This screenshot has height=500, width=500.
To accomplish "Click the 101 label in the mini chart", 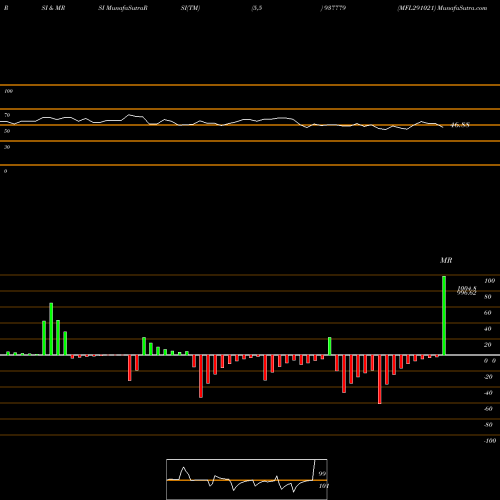I will coord(323,486).
